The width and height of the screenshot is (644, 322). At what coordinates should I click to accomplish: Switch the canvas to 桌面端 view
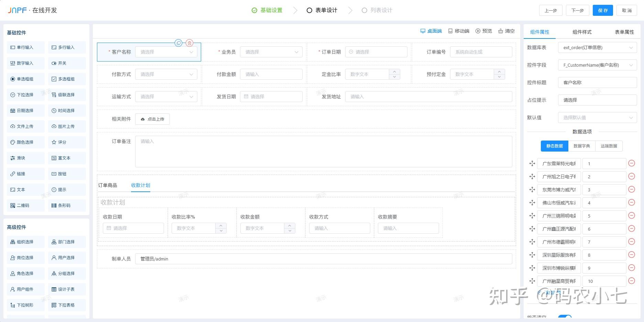click(x=431, y=31)
